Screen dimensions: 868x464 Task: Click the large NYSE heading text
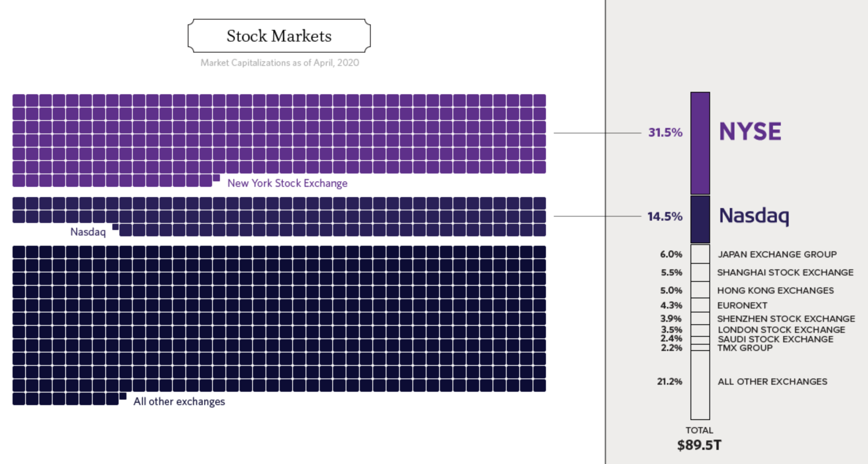[749, 132]
